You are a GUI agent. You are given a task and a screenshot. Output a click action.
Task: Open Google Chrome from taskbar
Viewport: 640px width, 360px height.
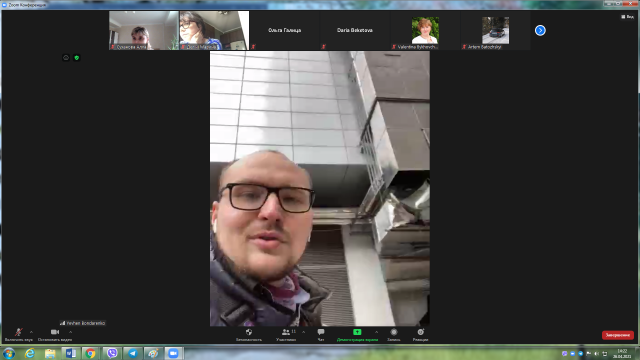[91, 353]
